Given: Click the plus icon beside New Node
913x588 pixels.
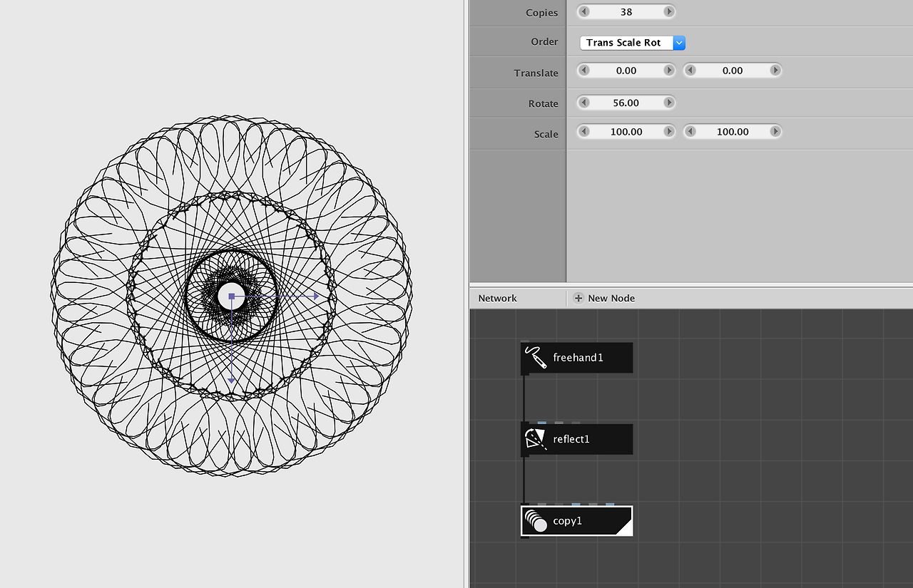Looking at the screenshot, I should (x=578, y=298).
